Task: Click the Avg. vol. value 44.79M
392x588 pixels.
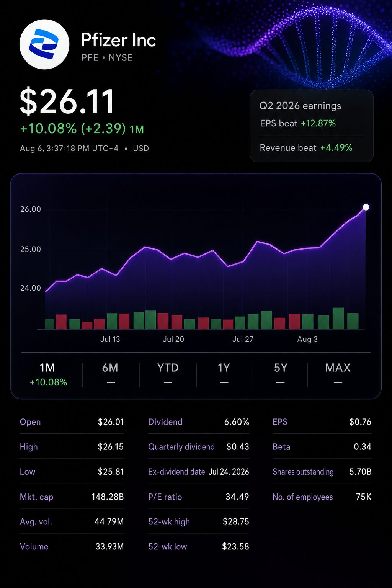Action: click(x=109, y=522)
